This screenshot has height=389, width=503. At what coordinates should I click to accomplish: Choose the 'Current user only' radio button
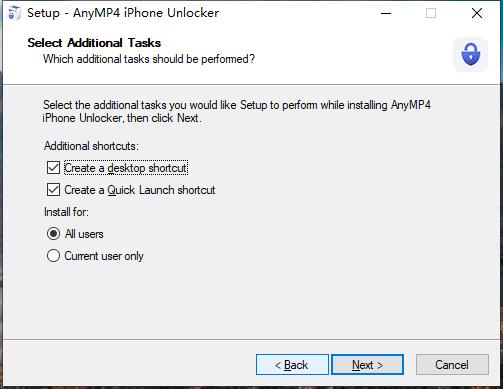(53, 256)
